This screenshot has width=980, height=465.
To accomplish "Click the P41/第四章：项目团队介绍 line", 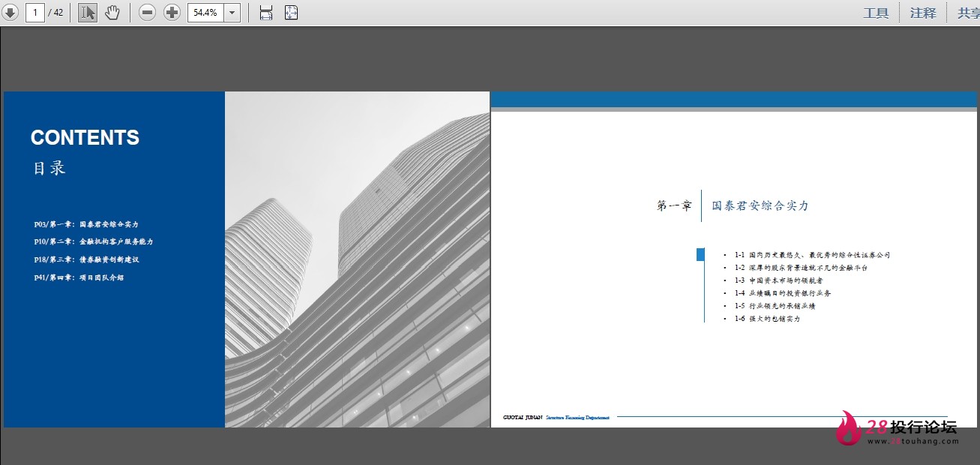I will (x=79, y=277).
